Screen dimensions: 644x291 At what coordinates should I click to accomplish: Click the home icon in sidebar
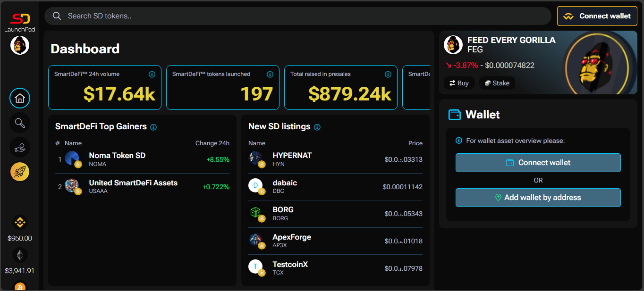tap(20, 99)
